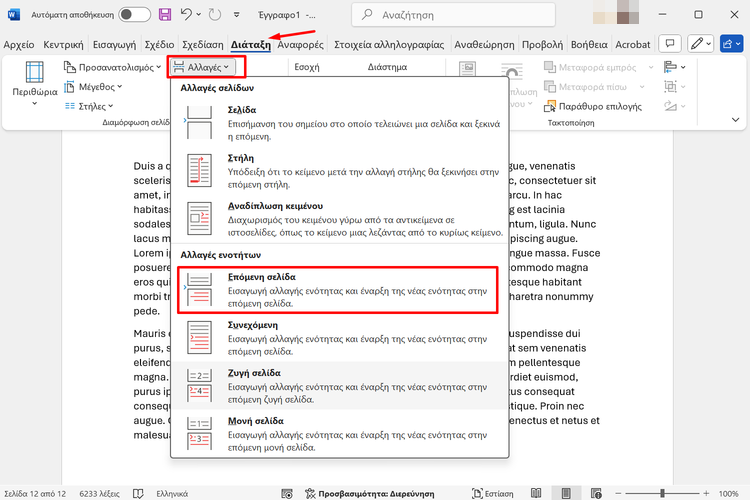The image size is (750, 500).
Task: Open the Editing mode pencil dropdown
Action: point(701,44)
